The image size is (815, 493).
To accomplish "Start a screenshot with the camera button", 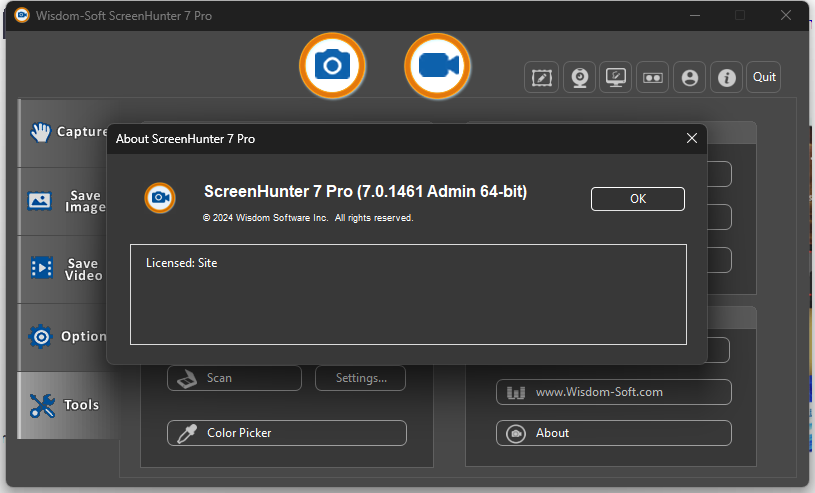I will pos(332,66).
